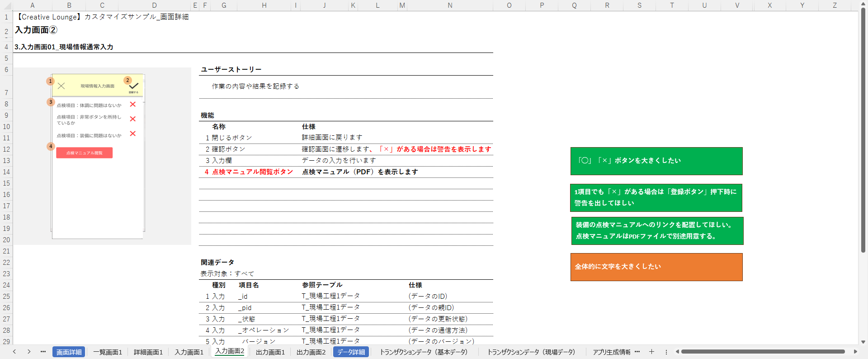Viewport: 868px width, 359px height.
Task: Click _pid item name cell
Action: coord(245,308)
